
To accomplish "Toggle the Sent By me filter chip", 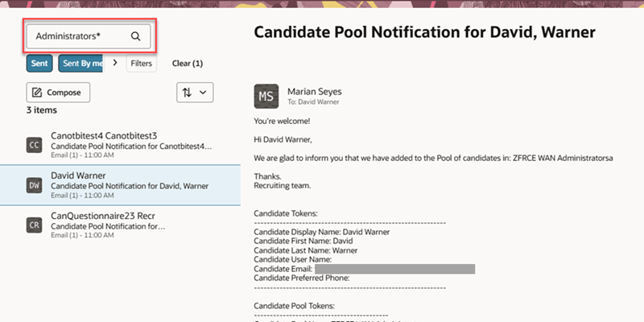I will point(81,63).
